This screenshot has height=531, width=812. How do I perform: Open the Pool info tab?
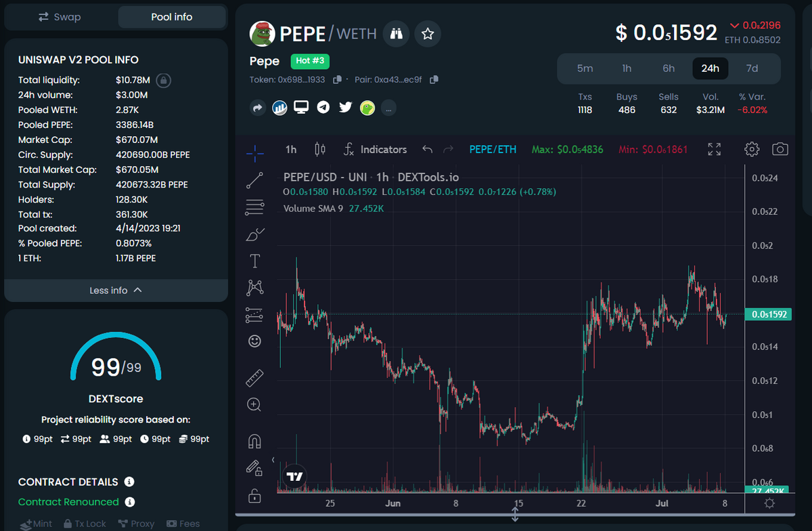point(172,17)
